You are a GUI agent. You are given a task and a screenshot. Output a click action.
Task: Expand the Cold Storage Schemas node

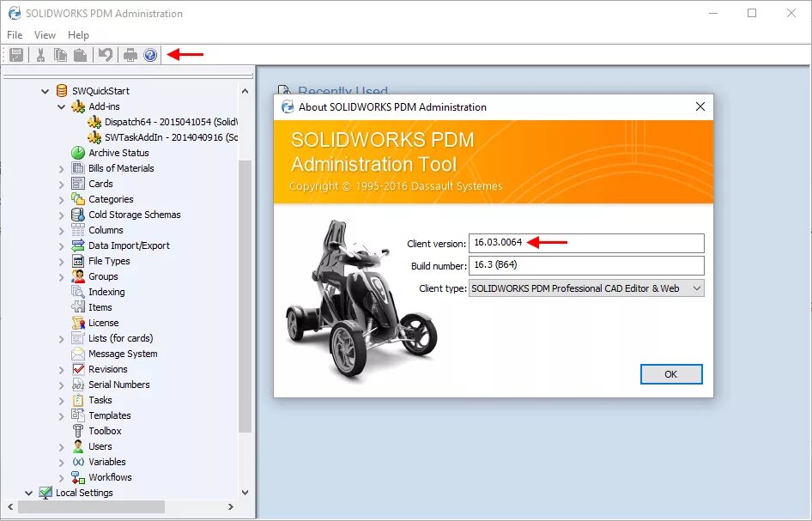click(61, 215)
